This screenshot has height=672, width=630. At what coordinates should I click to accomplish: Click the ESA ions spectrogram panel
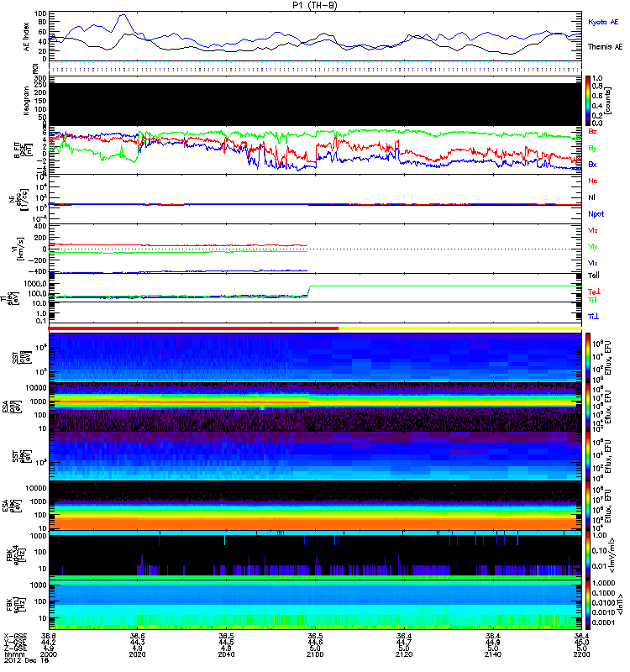coord(315,407)
